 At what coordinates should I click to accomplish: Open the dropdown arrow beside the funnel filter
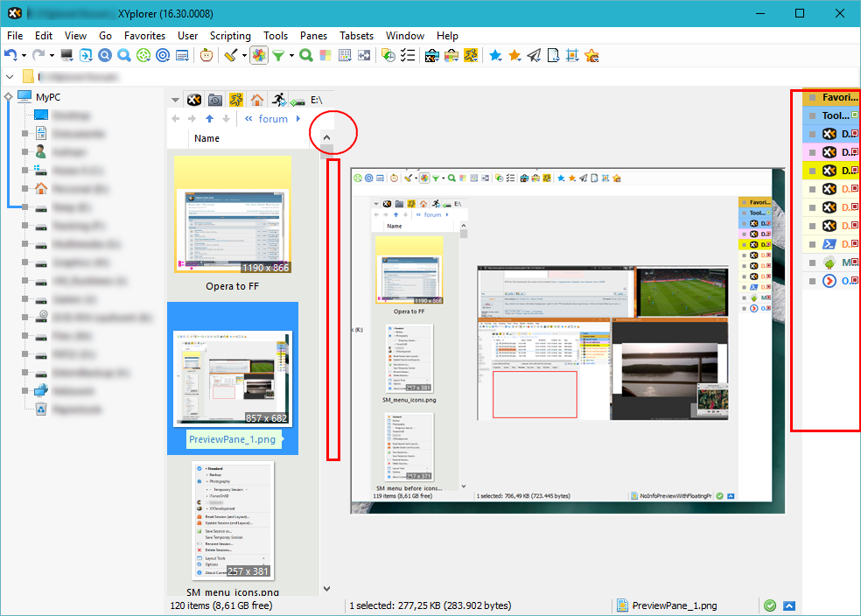pos(290,56)
